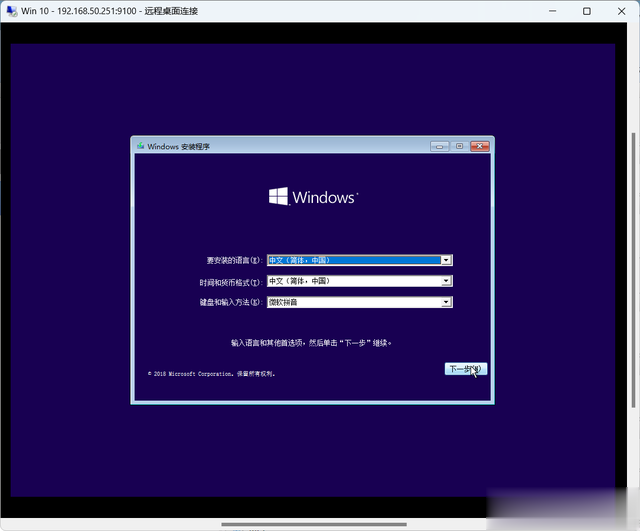The image size is (640, 531).
Task: Click the 要安装的语言 label
Action: (x=234, y=260)
